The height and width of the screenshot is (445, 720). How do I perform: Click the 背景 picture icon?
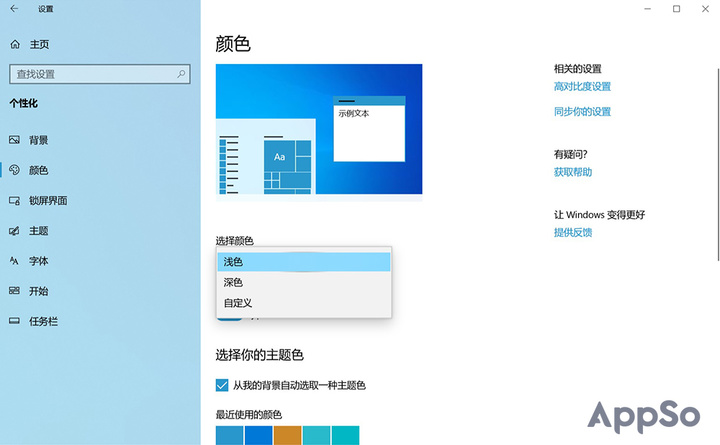[x=14, y=140]
